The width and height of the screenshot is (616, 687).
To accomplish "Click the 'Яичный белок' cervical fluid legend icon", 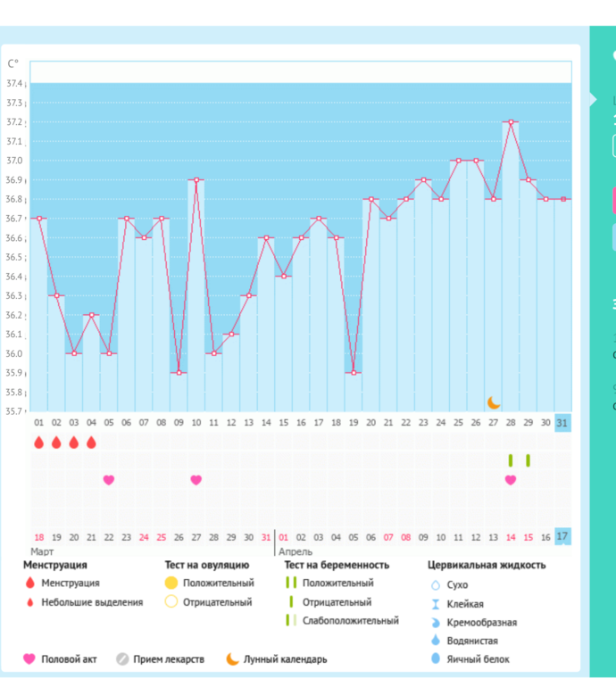I will click(x=436, y=659).
